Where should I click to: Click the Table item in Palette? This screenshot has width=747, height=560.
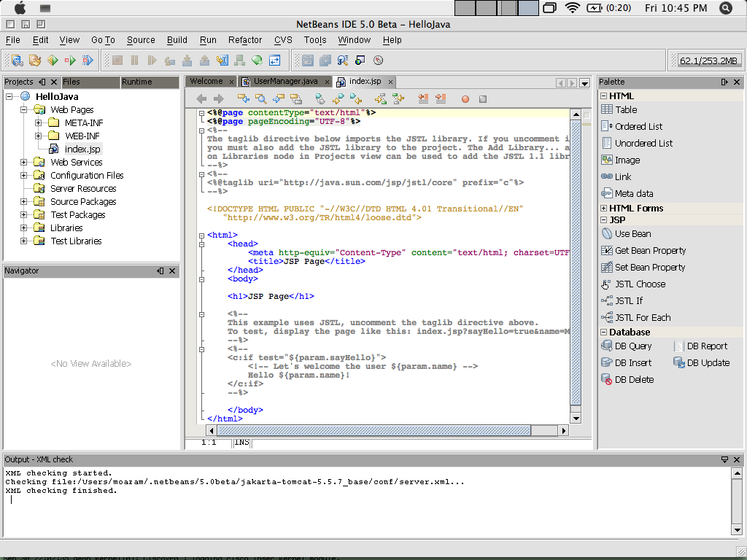point(619,109)
